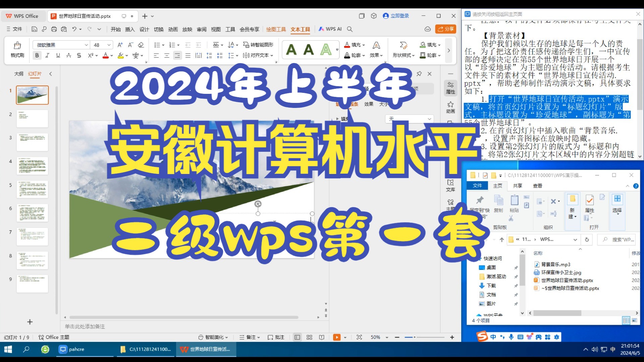Decrease font size with A- icon

click(x=131, y=45)
